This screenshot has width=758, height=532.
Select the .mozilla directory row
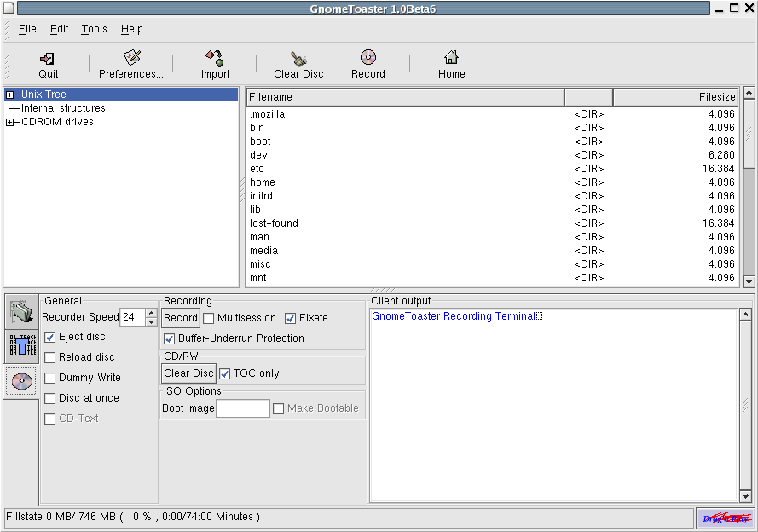pos(492,114)
